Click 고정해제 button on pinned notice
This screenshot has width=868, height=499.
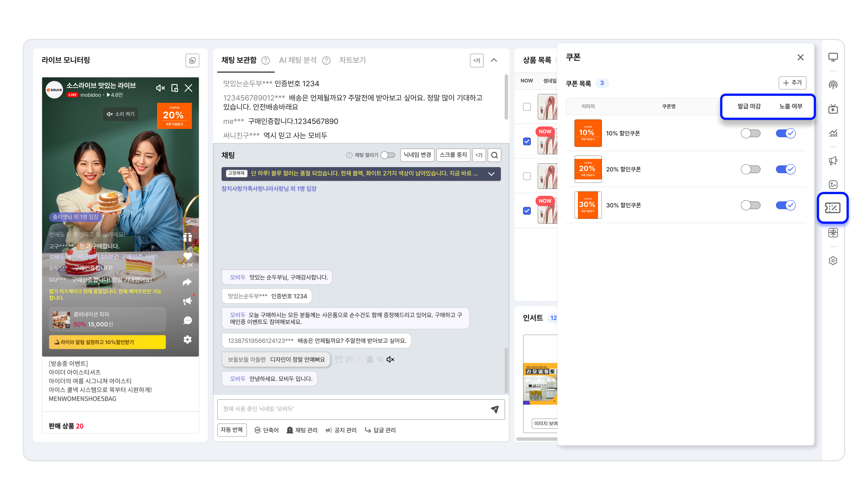[236, 173]
